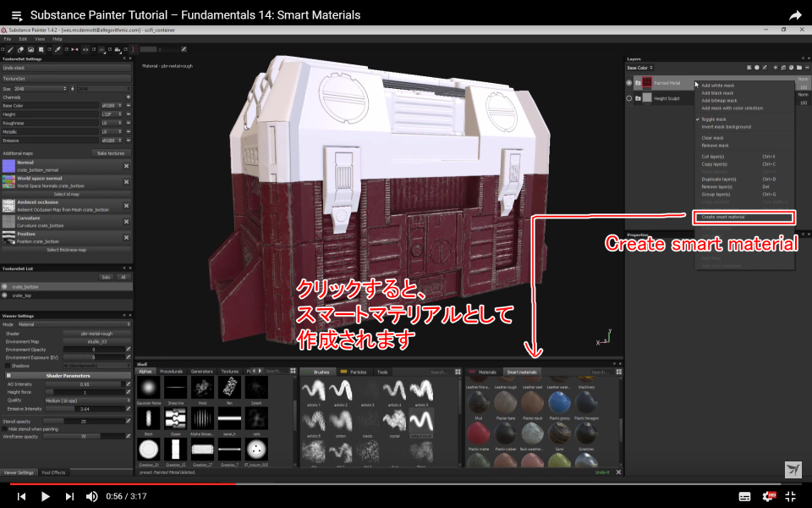Click the camera view mode icon in toolbar
Screen dimensions: 812x508
click(117, 49)
